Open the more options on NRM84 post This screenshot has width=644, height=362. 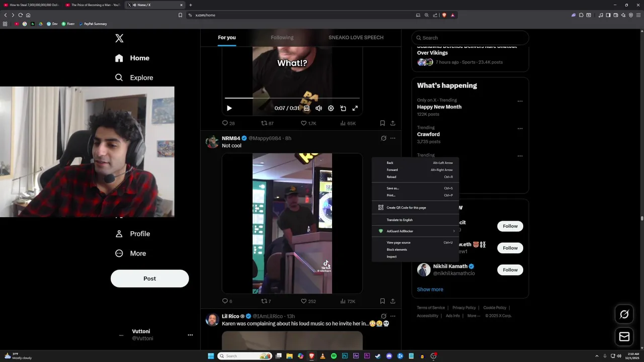392,138
